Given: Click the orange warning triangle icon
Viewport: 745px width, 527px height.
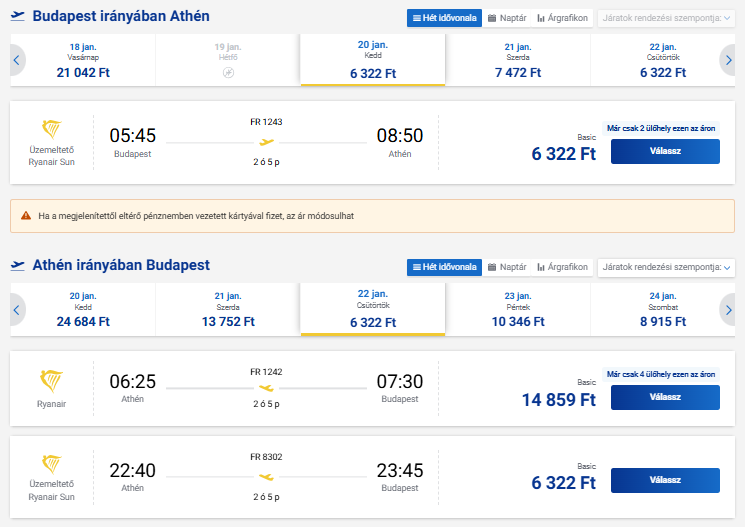Looking at the screenshot, I should pyautogui.click(x=26, y=216).
